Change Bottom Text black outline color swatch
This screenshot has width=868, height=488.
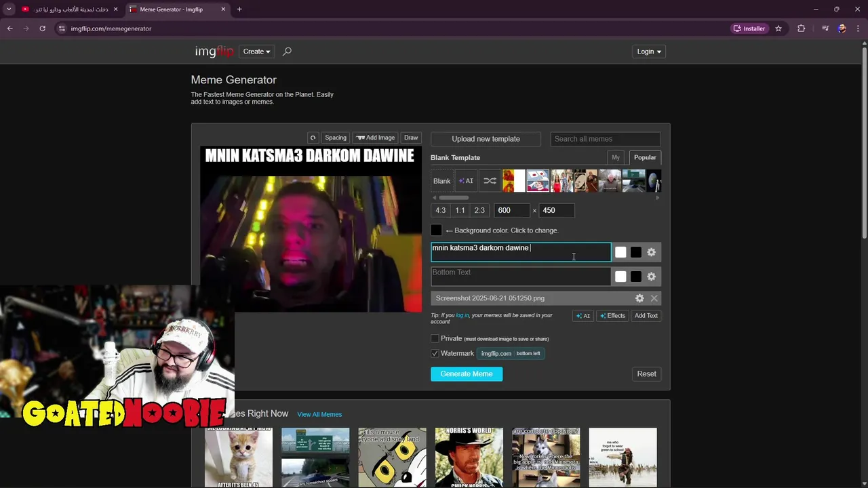tap(635, 277)
